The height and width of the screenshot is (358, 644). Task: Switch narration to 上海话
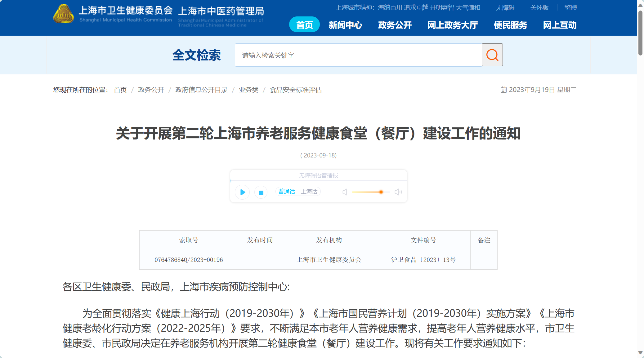[x=309, y=192]
